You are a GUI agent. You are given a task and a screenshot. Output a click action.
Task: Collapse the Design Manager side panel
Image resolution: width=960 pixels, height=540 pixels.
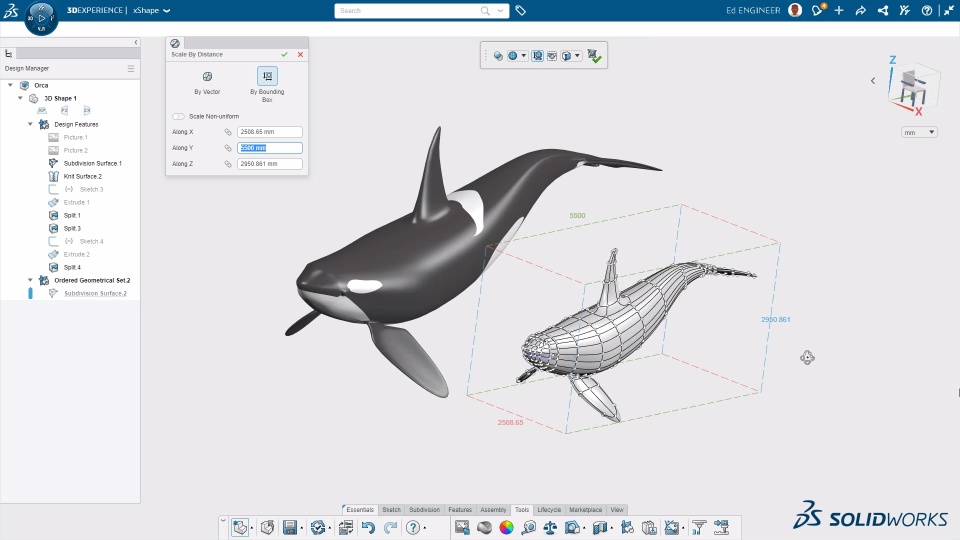coord(136,42)
